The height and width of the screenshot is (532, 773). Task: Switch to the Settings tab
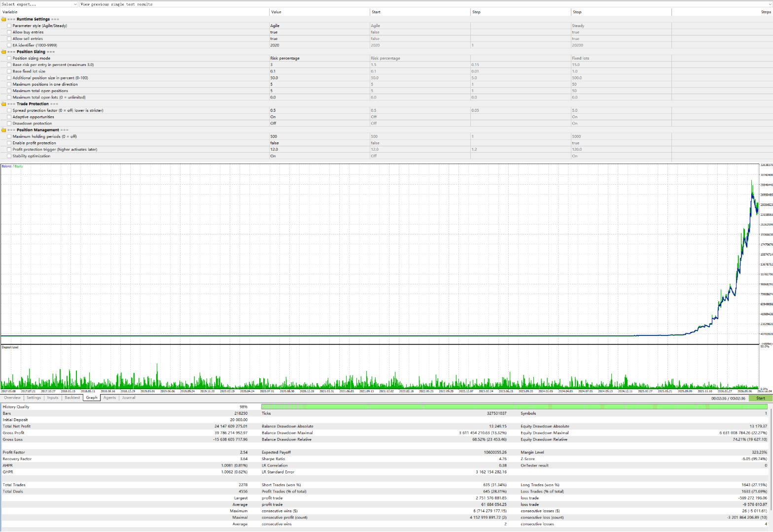point(34,398)
